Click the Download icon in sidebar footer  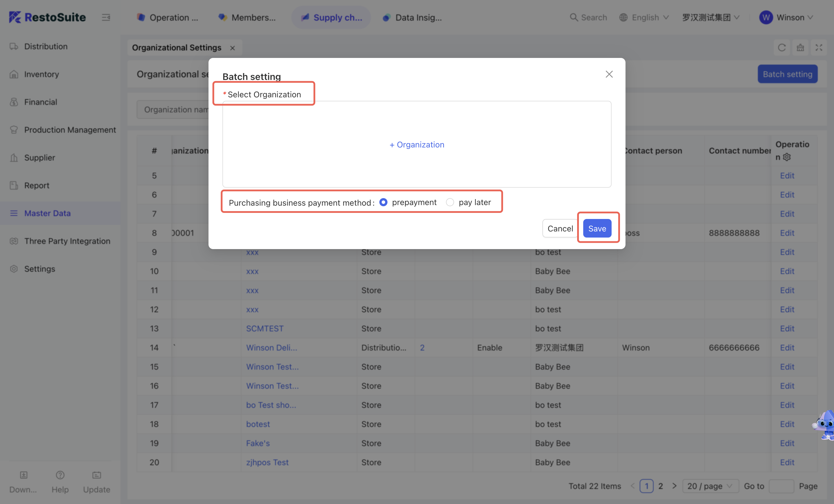[x=23, y=476]
